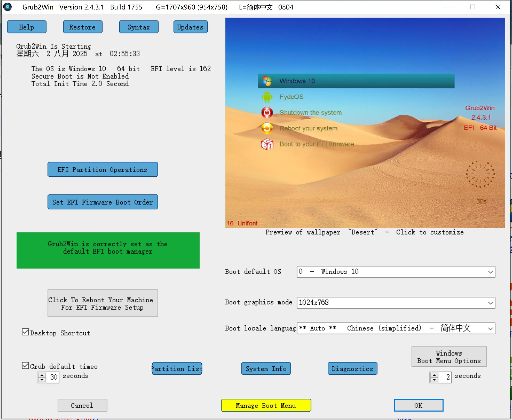Increase Grub timeout seconds with up arrow

point(42,375)
